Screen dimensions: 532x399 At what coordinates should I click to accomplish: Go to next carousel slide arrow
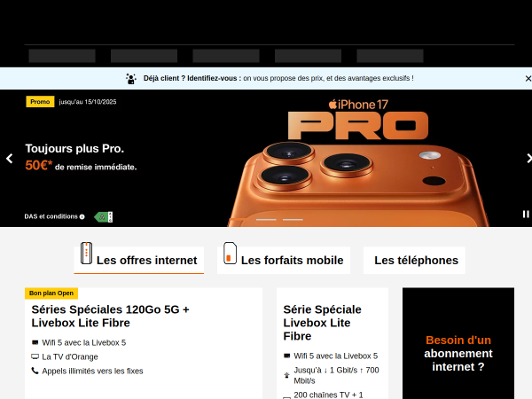[x=528, y=159]
